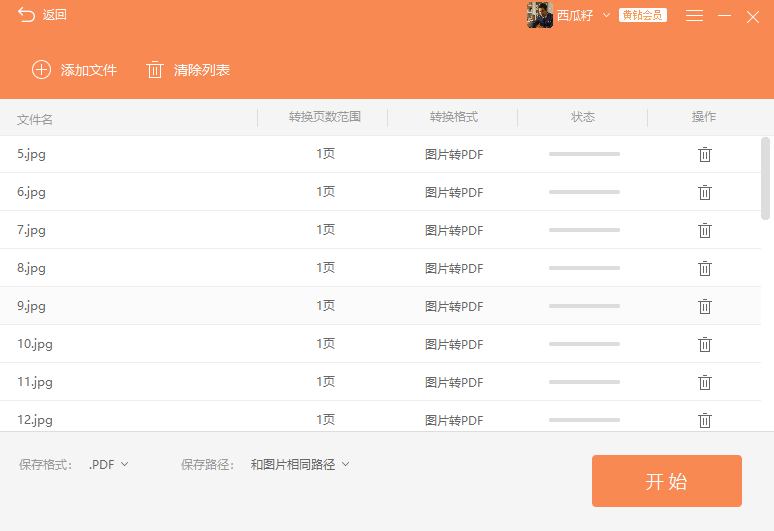This screenshot has width=774, height=531.
Task: Open the user avatar picture
Action: pos(540,15)
